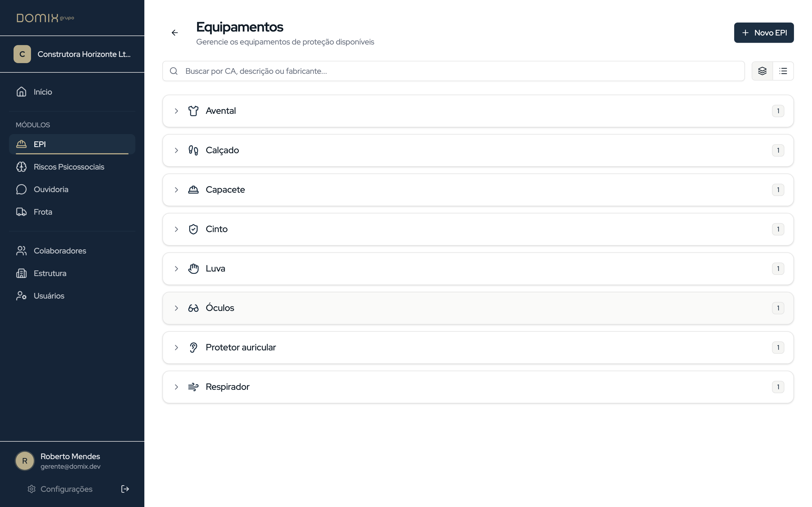This screenshot has width=812, height=507.
Task: Click the Protetor auricular ear icon
Action: pyautogui.click(x=193, y=347)
